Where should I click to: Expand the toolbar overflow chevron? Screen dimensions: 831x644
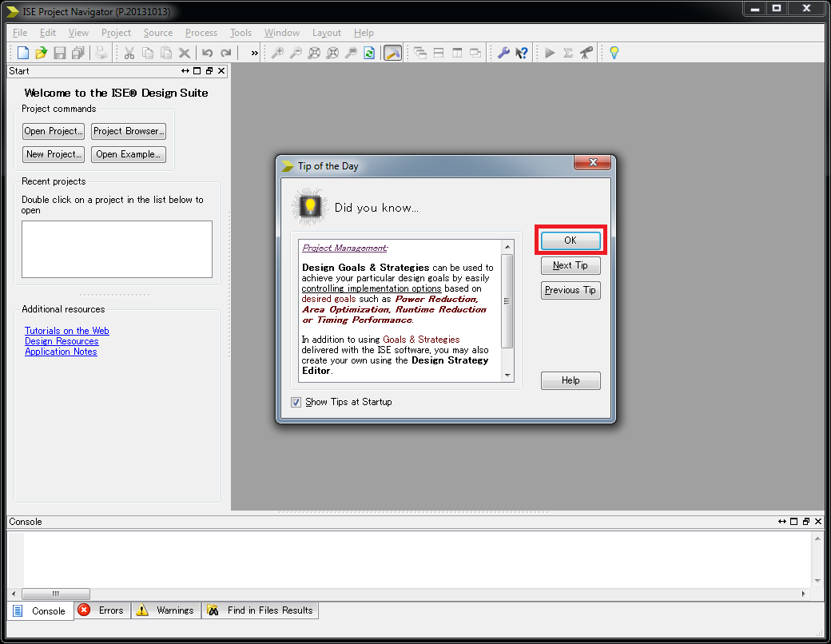coord(254,53)
